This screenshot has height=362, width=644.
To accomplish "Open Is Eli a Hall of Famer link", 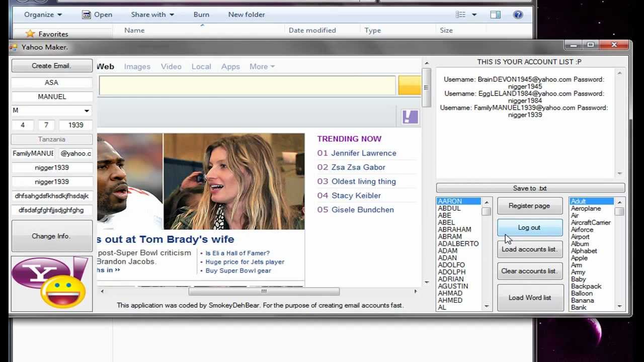I will [237, 253].
